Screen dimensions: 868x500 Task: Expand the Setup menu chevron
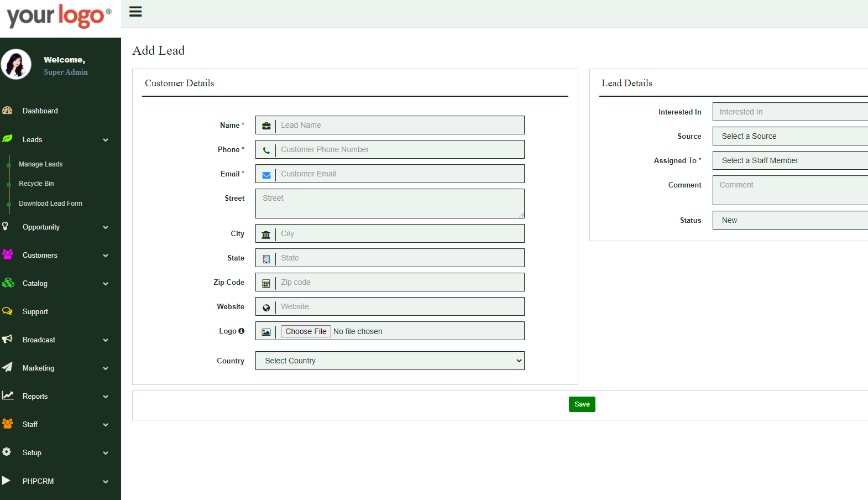106,453
